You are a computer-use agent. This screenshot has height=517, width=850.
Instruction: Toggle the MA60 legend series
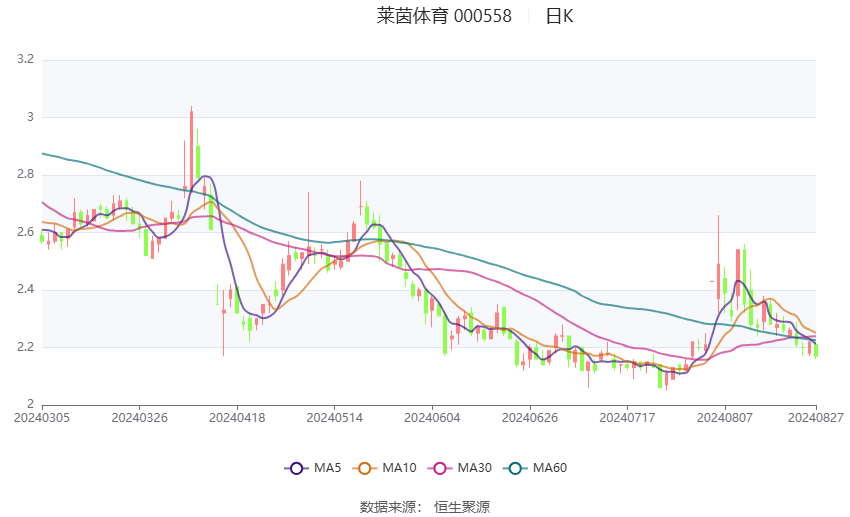pos(535,468)
